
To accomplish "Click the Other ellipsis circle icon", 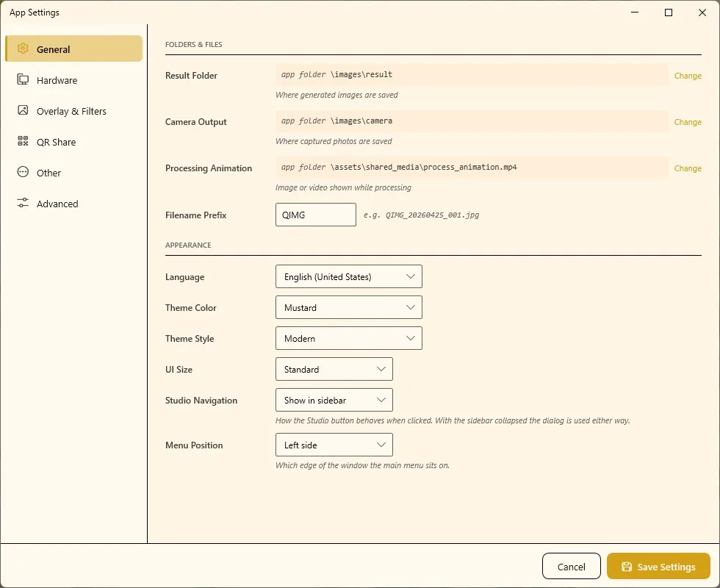I will [23, 172].
